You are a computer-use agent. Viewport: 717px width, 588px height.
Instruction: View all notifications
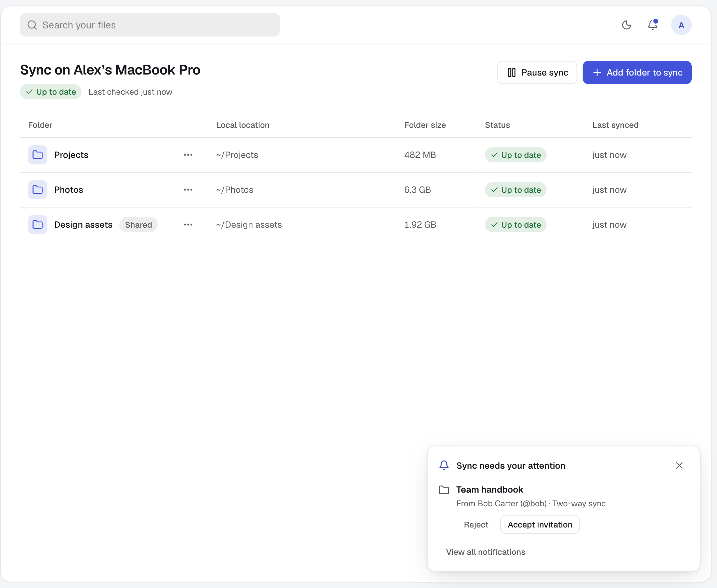[x=485, y=552]
